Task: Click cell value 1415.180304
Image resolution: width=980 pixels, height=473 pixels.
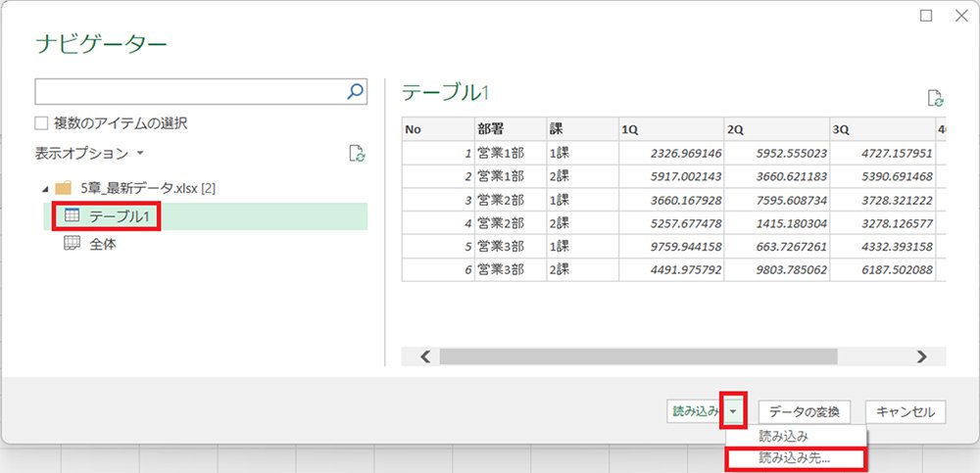Action: [791, 223]
